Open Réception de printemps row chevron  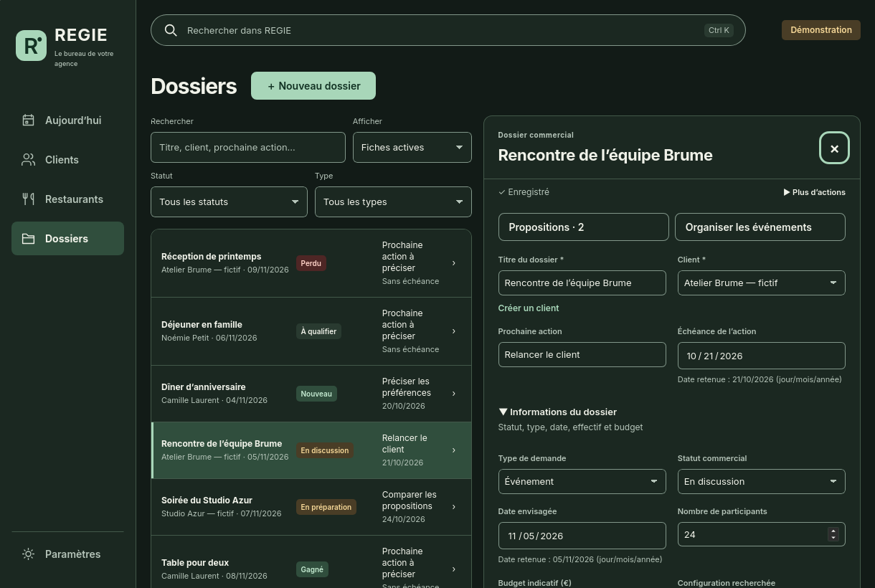[453, 263]
